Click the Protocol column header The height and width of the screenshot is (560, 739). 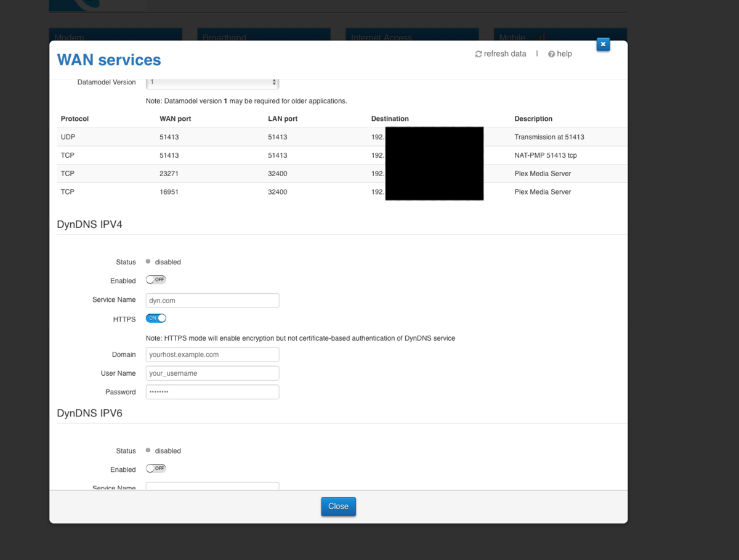click(75, 119)
